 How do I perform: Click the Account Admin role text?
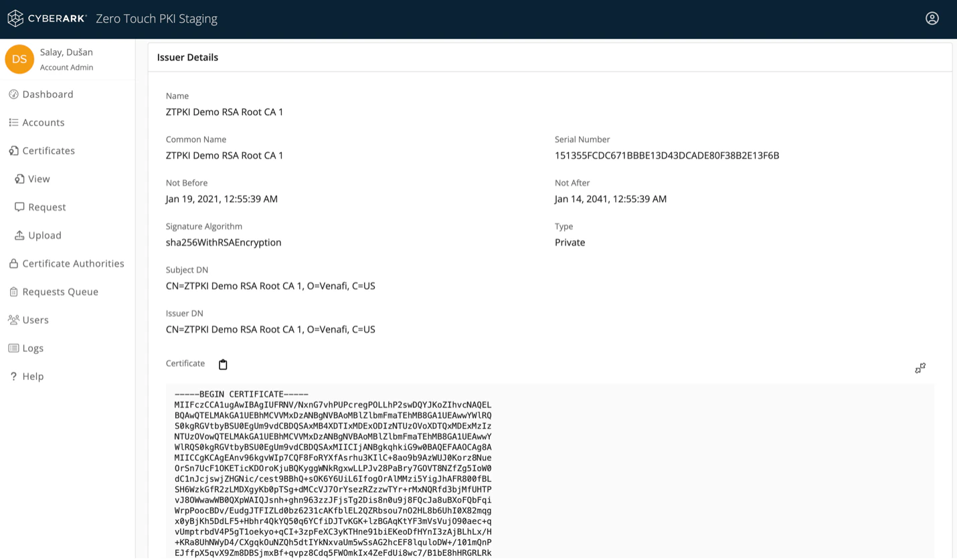coord(66,68)
